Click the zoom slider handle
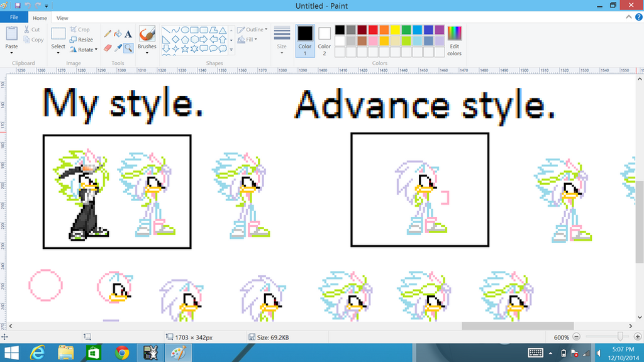 pos(620,337)
